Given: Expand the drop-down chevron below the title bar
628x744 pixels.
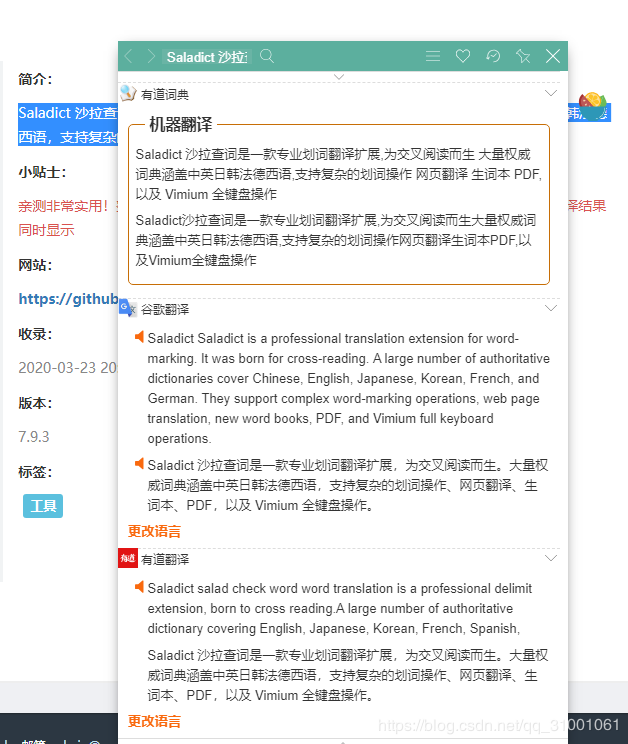Looking at the screenshot, I should 339,76.
